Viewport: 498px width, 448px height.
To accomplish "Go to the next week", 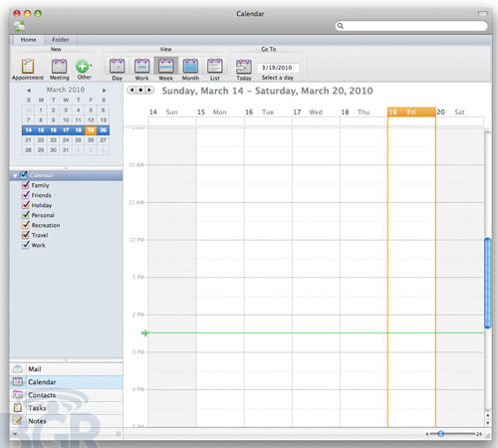I will [x=149, y=90].
